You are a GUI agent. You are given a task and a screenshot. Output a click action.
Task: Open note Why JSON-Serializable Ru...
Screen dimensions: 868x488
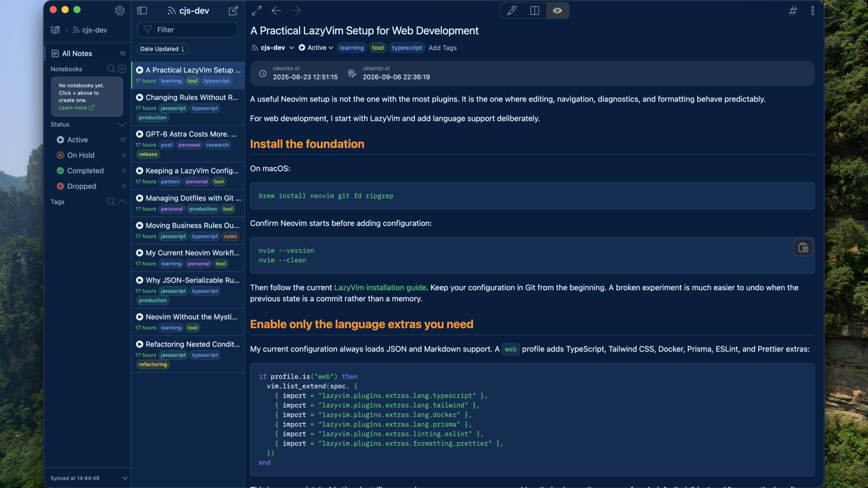188,290
